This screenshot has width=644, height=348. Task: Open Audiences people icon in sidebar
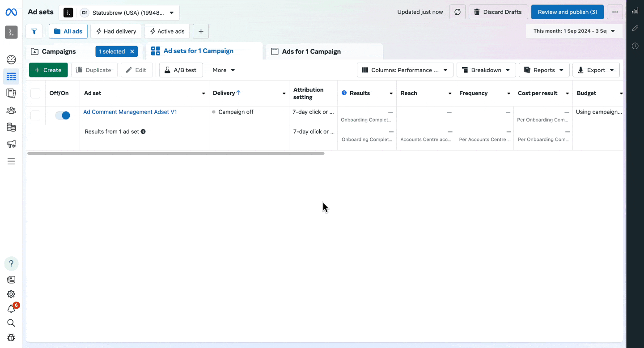11,110
